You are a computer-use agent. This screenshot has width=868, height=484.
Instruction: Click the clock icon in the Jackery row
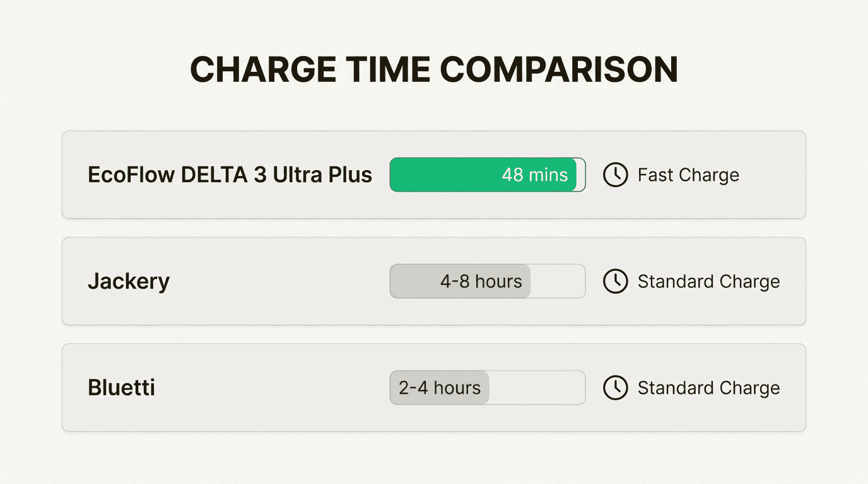click(615, 281)
